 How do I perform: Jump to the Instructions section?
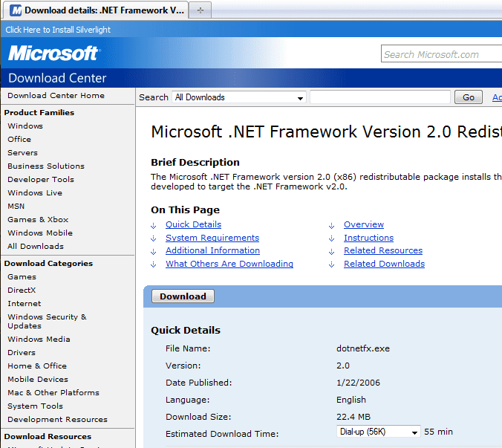[368, 238]
